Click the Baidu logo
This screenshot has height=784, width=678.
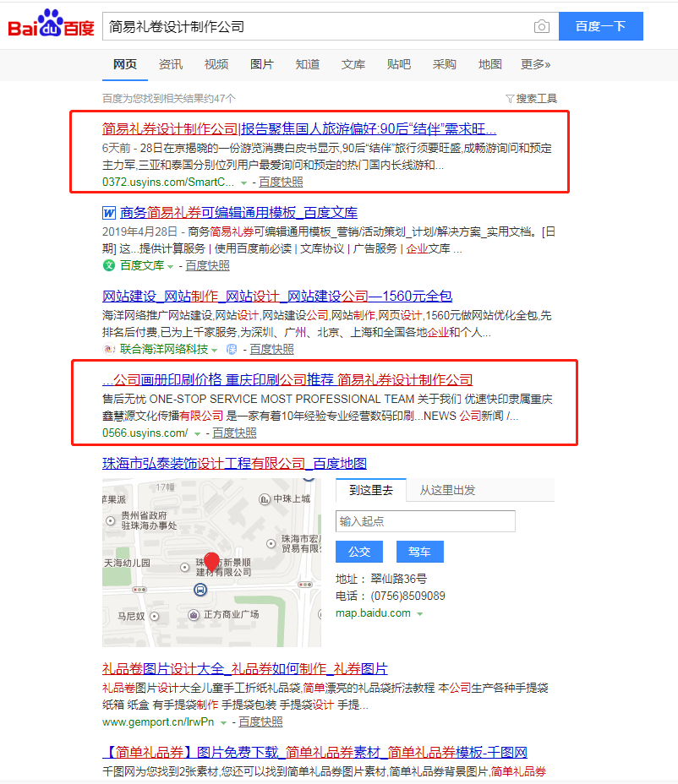coord(51,24)
